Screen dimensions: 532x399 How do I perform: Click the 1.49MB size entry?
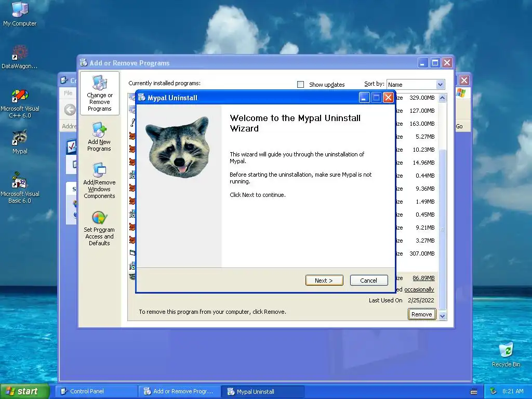click(425, 202)
